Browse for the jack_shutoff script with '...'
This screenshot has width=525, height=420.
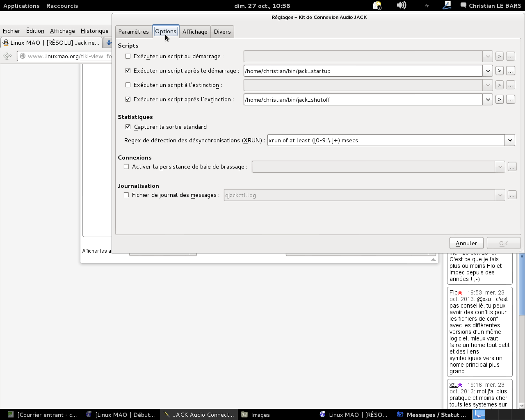pos(510,99)
